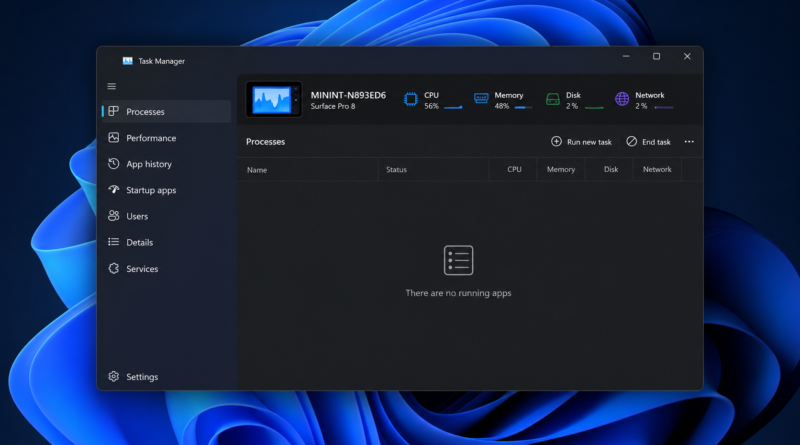
Task: Open the three-dots more options menu
Action: (689, 142)
